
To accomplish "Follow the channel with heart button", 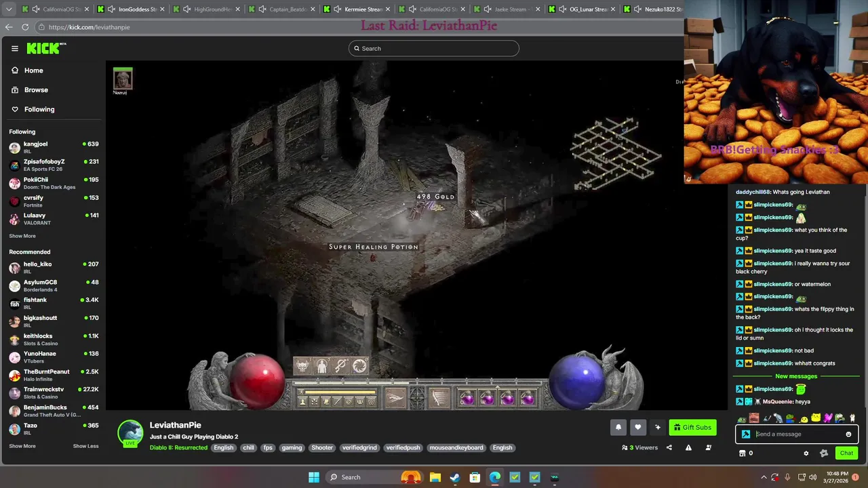I will [x=637, y=427].
